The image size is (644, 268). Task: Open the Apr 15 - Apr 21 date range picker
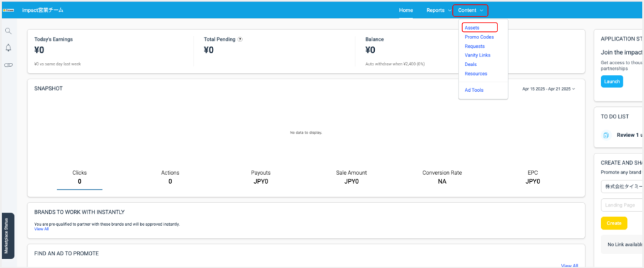(x=548, y=89)
